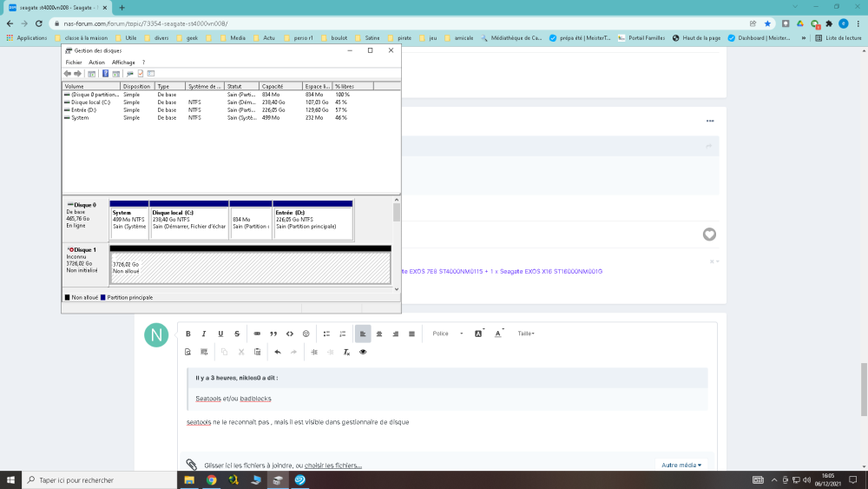Click the heart reaction icon on the post

point(709,235)
